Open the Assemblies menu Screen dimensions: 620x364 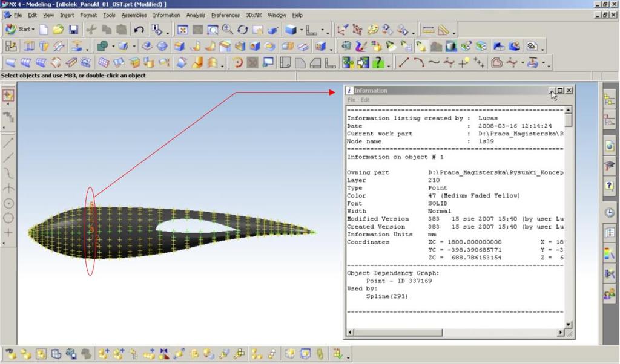pyautogui.click(x=134, y=15)
